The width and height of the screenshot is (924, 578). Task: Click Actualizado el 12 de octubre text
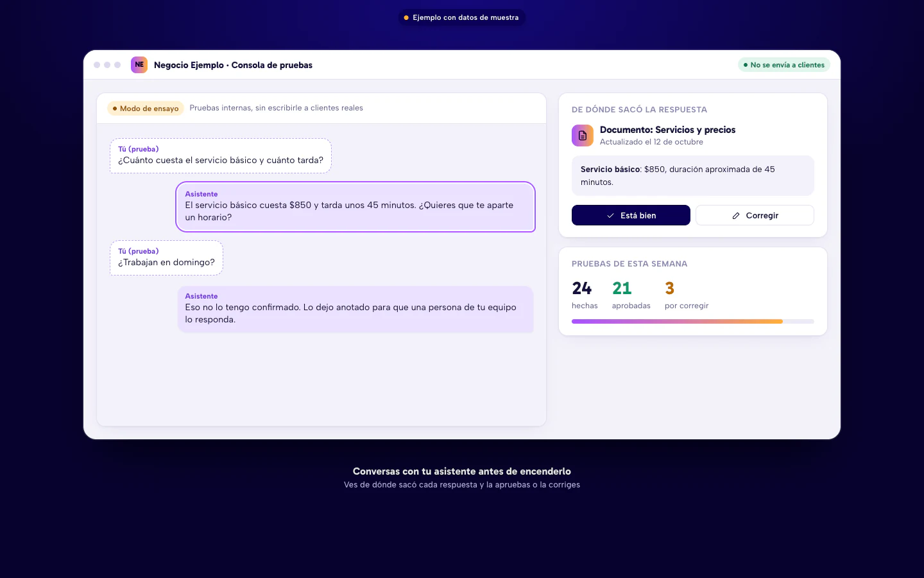click(x=651, y=142)
